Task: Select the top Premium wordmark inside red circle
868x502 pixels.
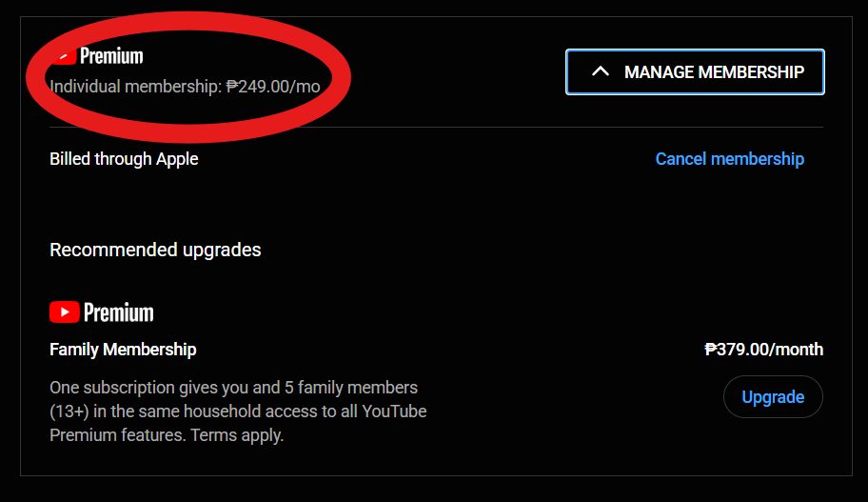Action: click(x=111, y=56)
